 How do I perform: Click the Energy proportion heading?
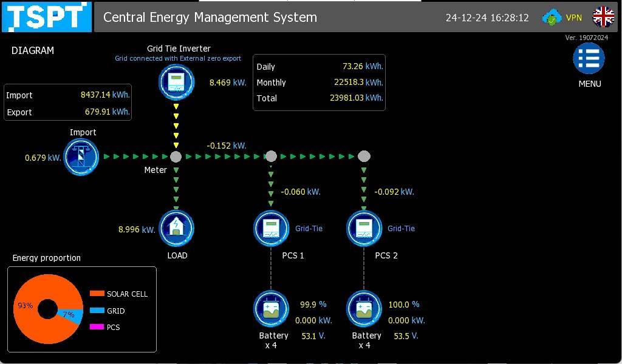[x=46, y=258]
